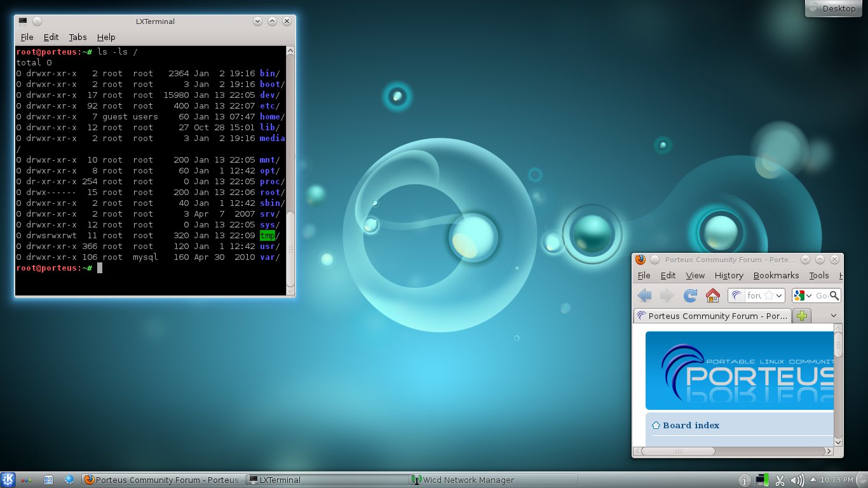Open the KDE Kickoff application launcher
Screen dimensions: 868x488
coord(8,480)
